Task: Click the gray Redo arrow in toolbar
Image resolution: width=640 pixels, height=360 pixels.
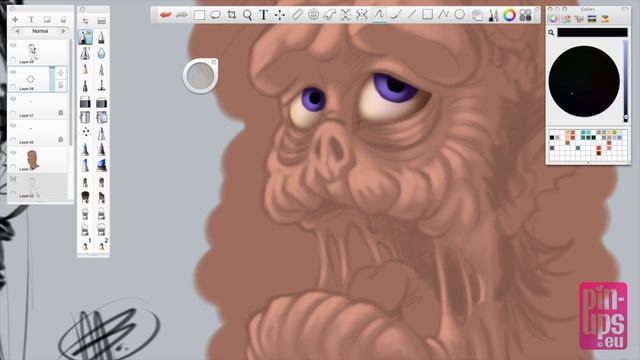Action: [x=182, y=15]
